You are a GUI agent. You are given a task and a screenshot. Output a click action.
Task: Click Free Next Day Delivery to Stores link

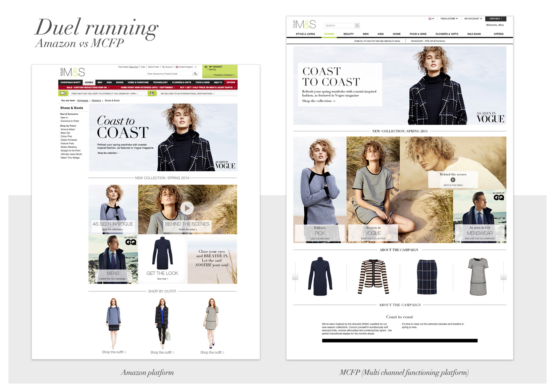click(x=104, y=94)
